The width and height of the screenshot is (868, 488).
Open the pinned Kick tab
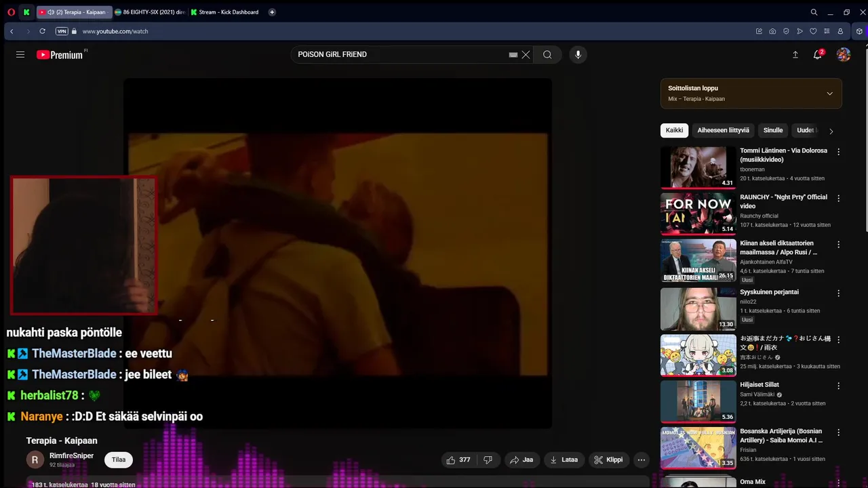click(x=26, y=12)
